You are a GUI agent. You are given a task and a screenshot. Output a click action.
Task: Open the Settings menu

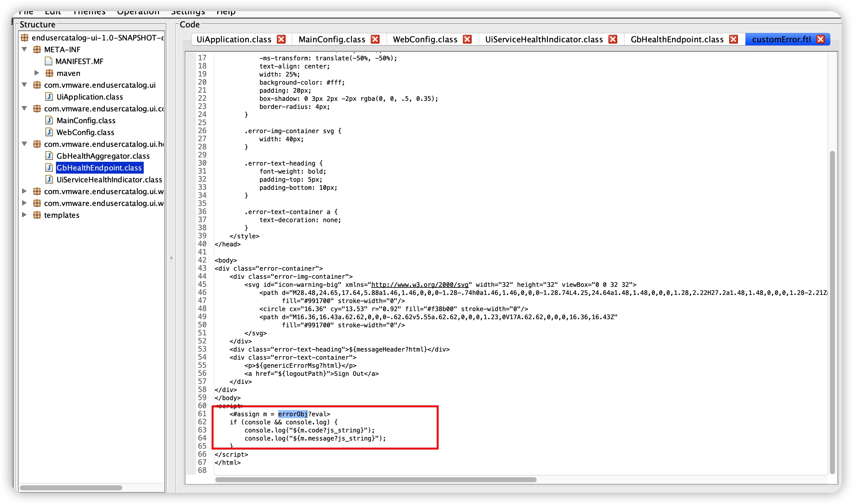pyautogui.click(x=188, y=12)
